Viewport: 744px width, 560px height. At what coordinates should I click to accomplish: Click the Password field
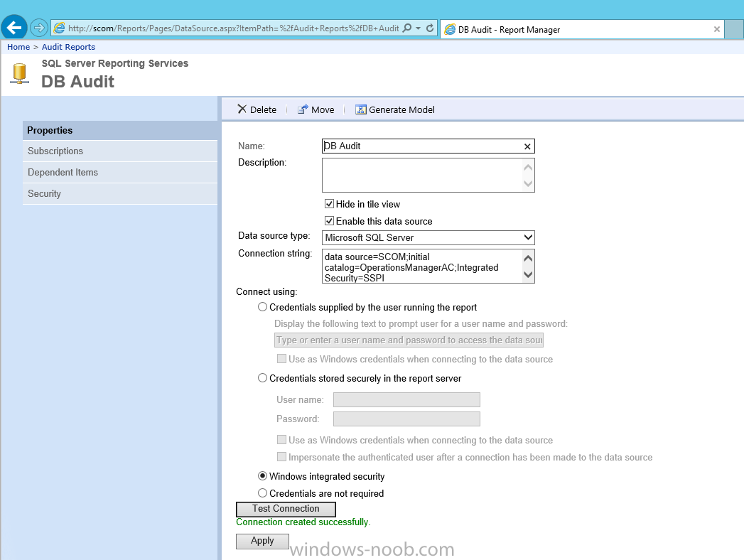pyautogui.click(x=406, y=419)
